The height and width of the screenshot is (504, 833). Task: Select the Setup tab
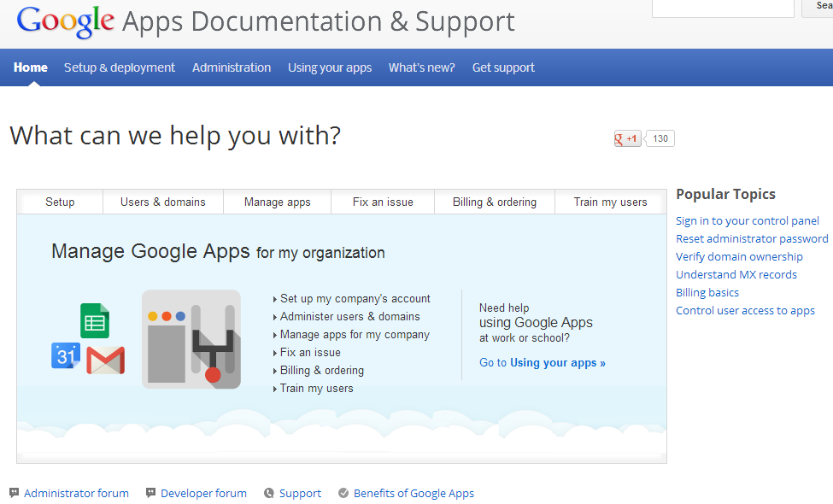60,202
